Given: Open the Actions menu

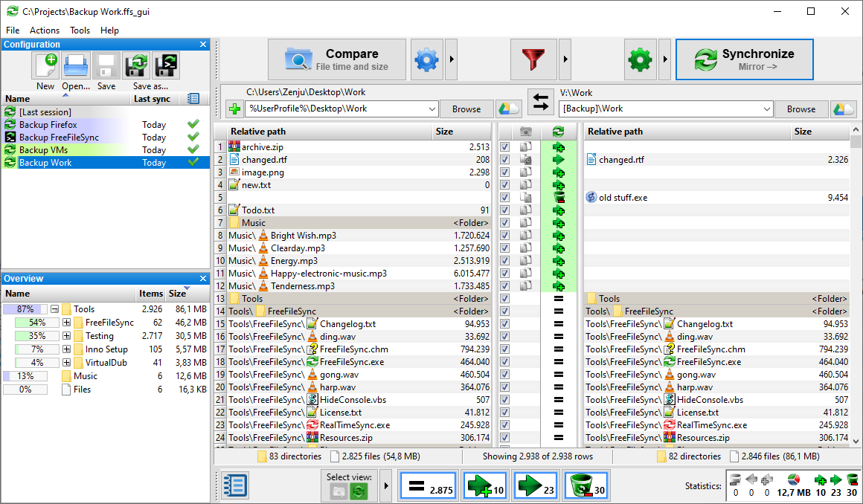Looking at the screenshot, I should coord(45,30).
